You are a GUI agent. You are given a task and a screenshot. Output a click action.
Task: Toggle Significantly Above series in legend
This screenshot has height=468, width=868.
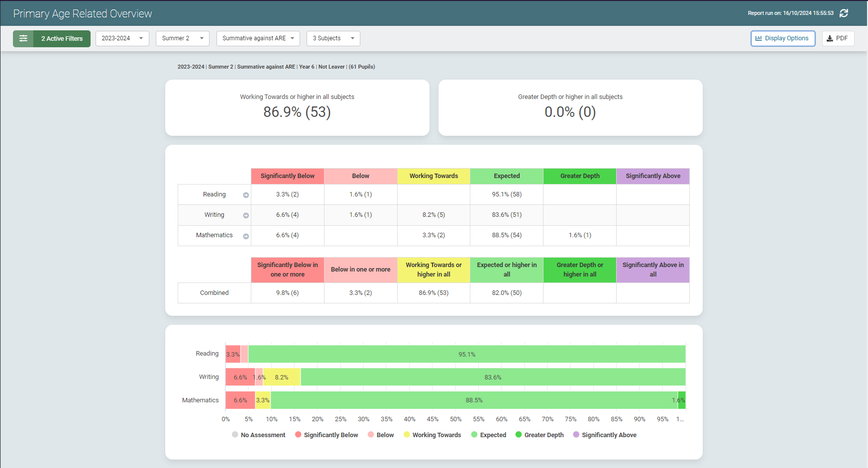tap(604, 435)
